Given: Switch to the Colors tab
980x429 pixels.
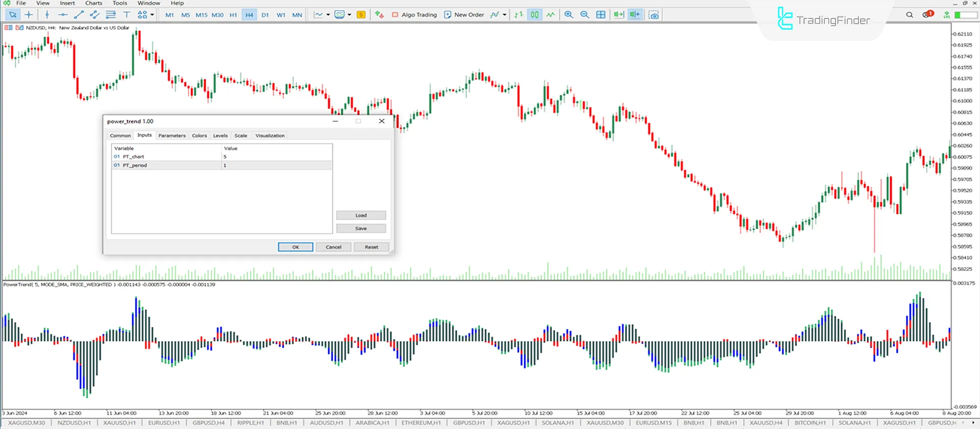Looking at the screenshot, I should (x=199, y=136).
